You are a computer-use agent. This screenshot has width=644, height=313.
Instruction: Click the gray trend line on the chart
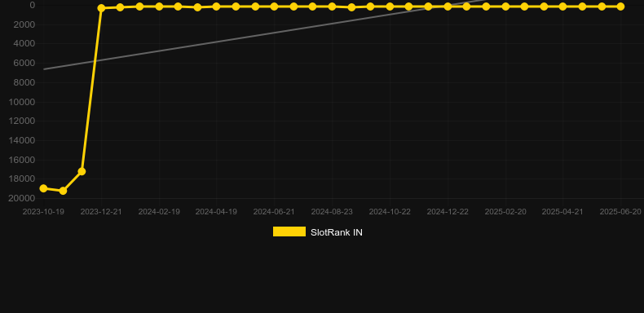pos(246,36)
